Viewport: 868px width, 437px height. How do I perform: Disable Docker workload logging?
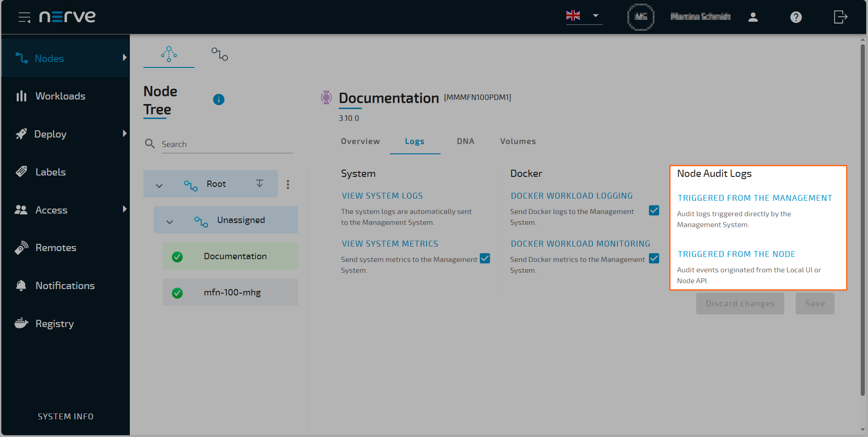654,210
